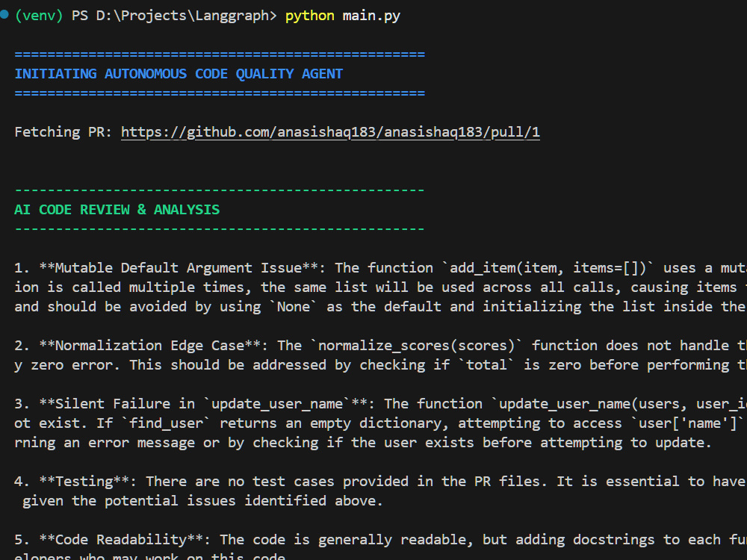
Task: Click the "(venv)" prompt prefix
Action: click(x=39, y=16)
